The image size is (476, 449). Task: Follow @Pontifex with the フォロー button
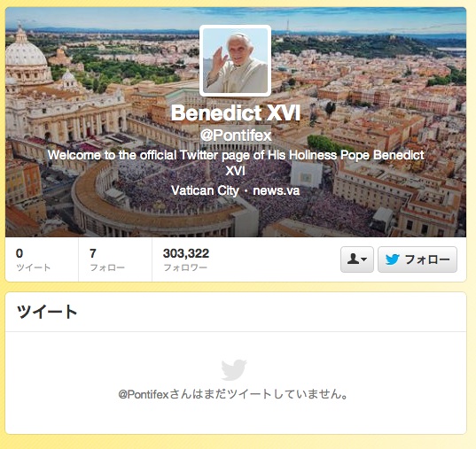point(417,259)
